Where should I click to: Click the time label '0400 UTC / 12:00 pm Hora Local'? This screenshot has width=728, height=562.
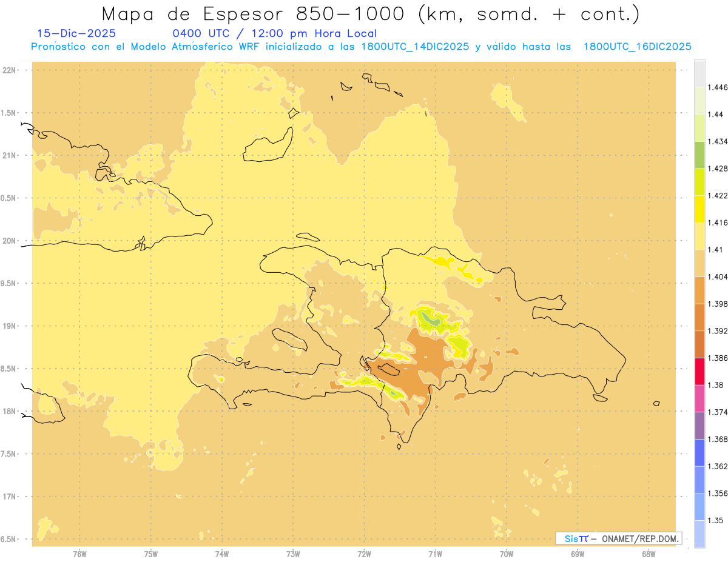(x=275, y=33)
